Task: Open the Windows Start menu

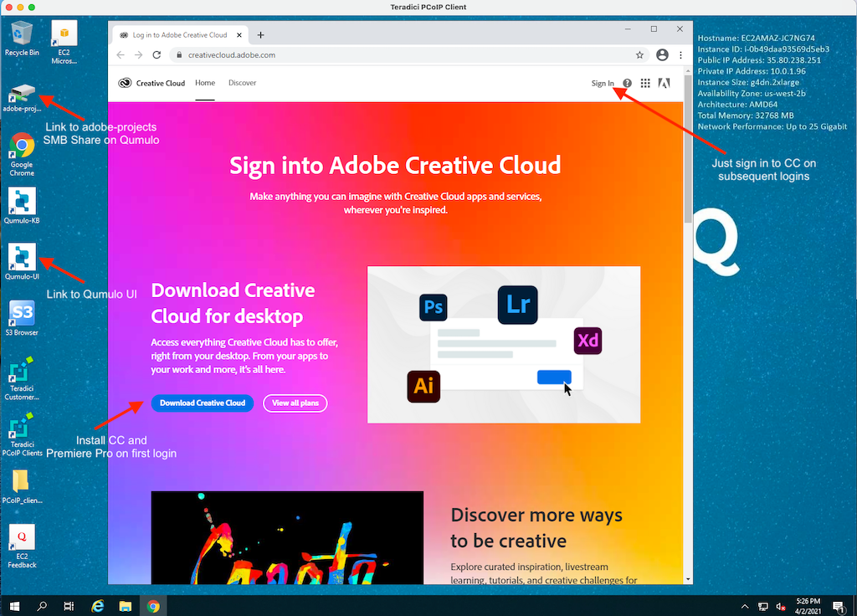Action: 15,606
